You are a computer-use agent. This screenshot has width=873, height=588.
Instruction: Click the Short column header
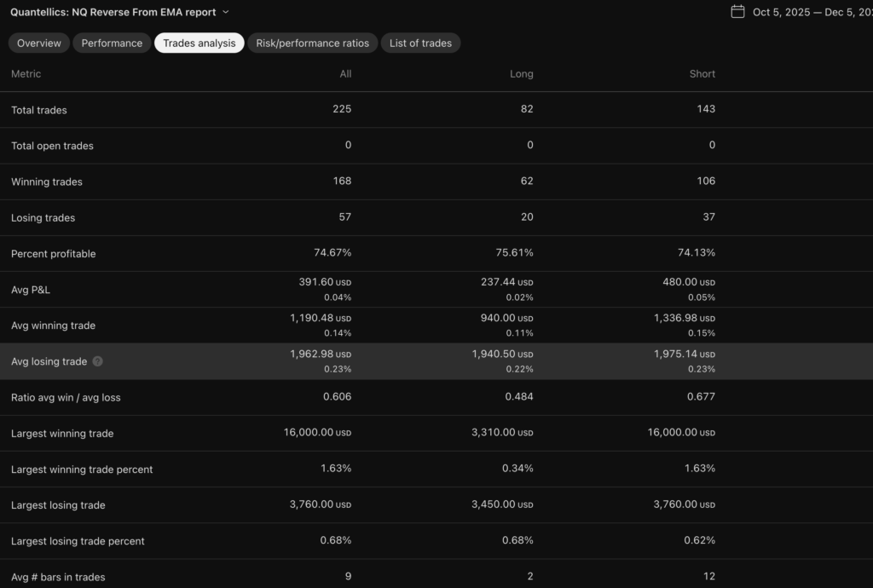click(702, 74)
